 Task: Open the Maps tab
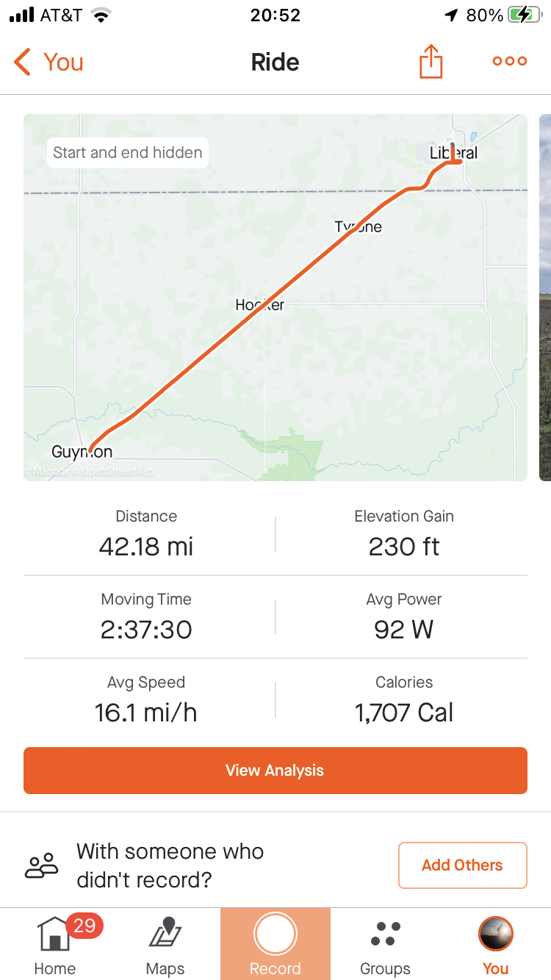tap(165, 945)
